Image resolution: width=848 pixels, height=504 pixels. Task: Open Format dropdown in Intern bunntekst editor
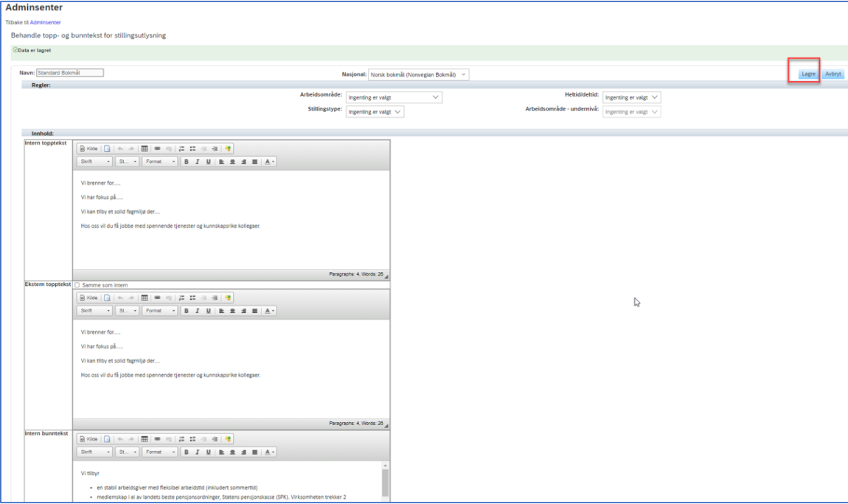pyautogui.click(x=159, y=452)
